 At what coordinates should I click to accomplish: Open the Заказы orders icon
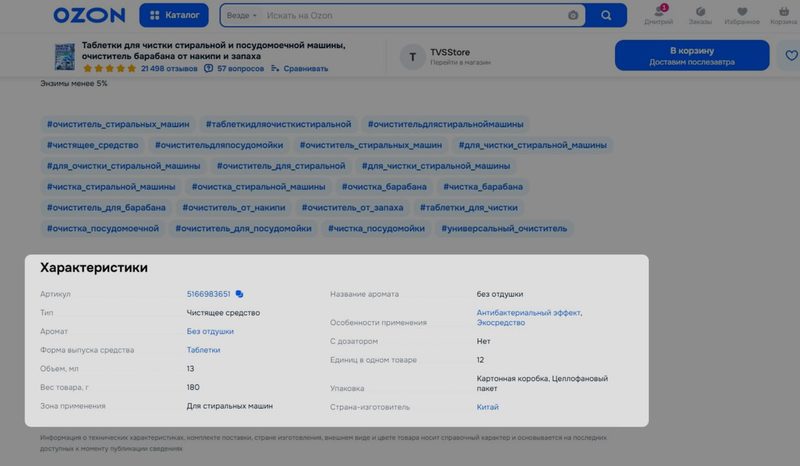700,15
